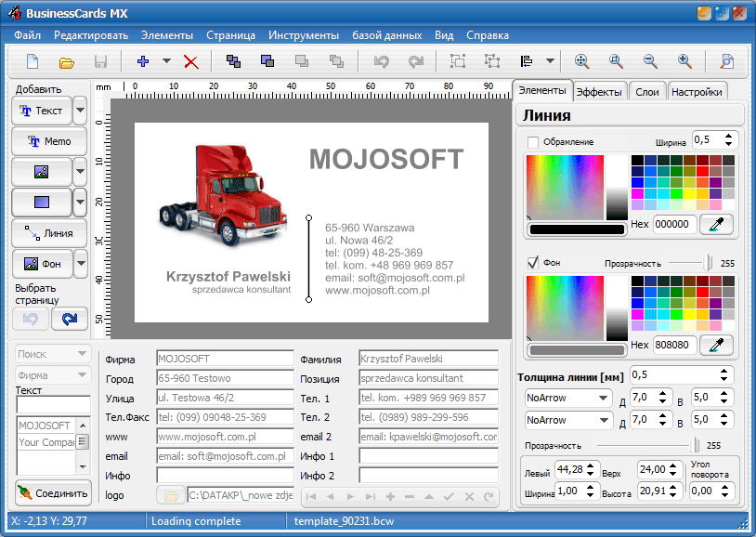The image size is (756, 537).
Task: Switch to the Слои tab
Action: pyautogui.click(x=647, y=92)
